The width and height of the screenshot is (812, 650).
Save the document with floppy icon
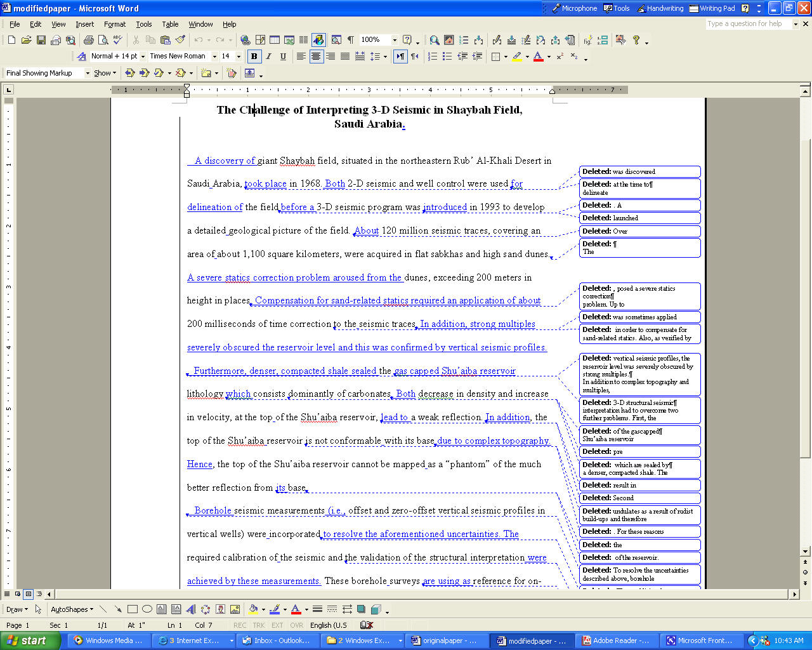[x=41, y=40]
